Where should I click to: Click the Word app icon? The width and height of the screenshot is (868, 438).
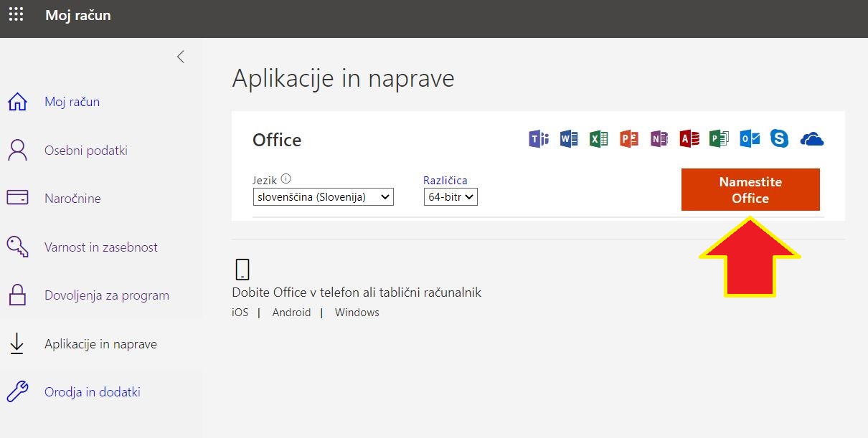pyautogui.click(x=569, y=139)
